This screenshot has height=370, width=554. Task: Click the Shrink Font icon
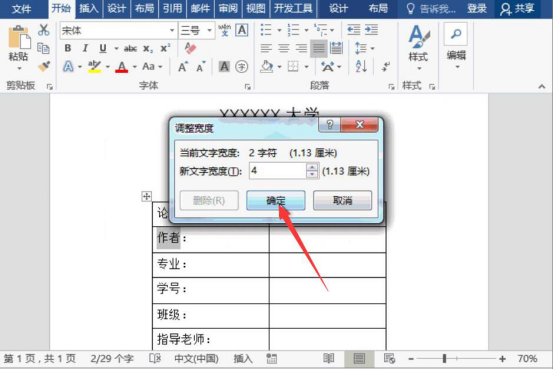pyautogui.click(x=200, y=67)
